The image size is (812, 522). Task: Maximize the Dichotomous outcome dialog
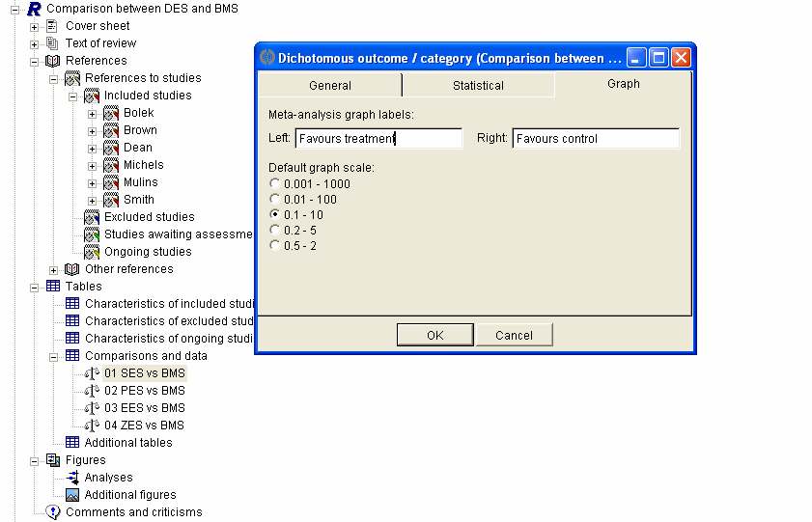pyautogui.click(x=658, y=58)
